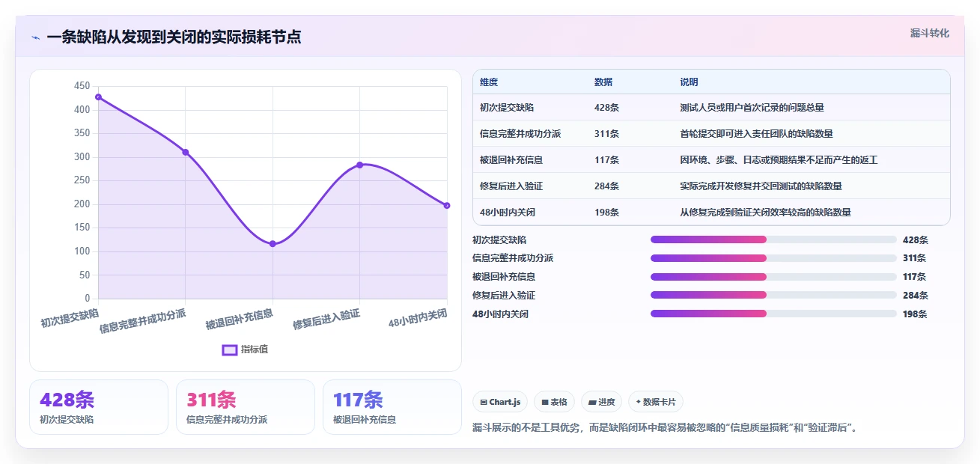The height and width of the screenshot is (464, 980).
Task: Click the 维度 table column header
Action: [x=489, y=82]
